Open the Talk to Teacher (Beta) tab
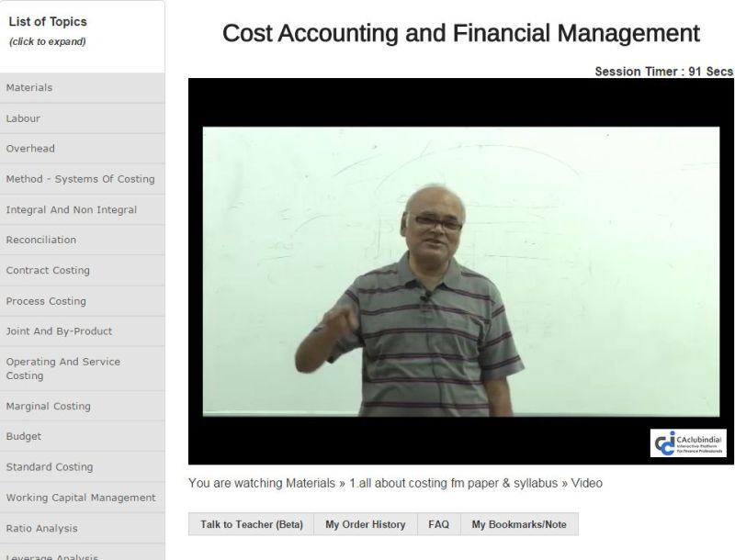This screenshot has height=560, width=735. [252, 524]
